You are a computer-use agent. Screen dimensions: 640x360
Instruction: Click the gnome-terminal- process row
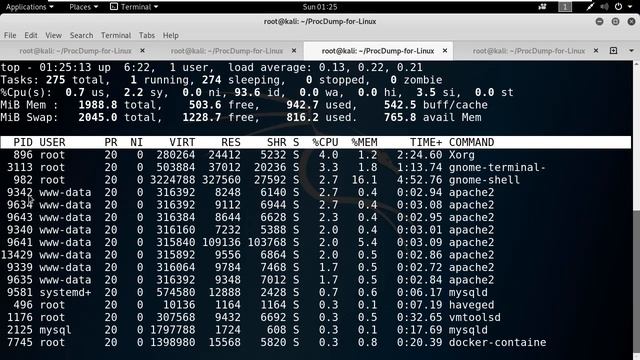316,167
